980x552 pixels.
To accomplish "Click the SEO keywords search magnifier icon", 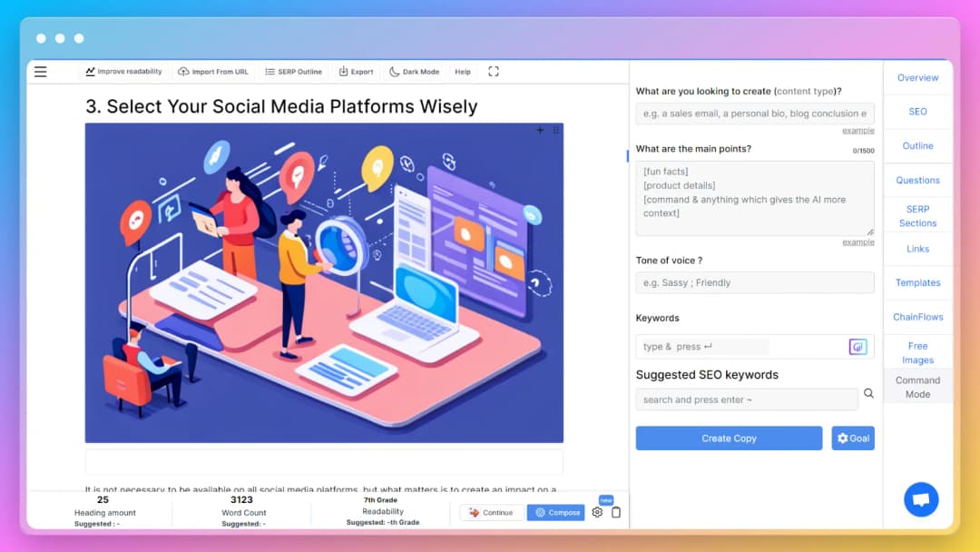I will [868, 393].
